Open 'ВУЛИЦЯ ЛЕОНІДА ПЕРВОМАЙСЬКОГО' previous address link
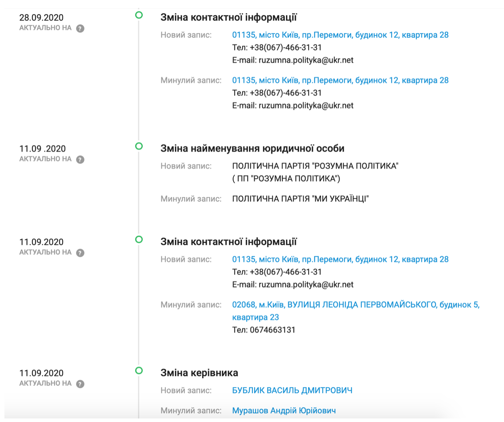The width and height of the screenshot is (504, 422). click(355, 305)
